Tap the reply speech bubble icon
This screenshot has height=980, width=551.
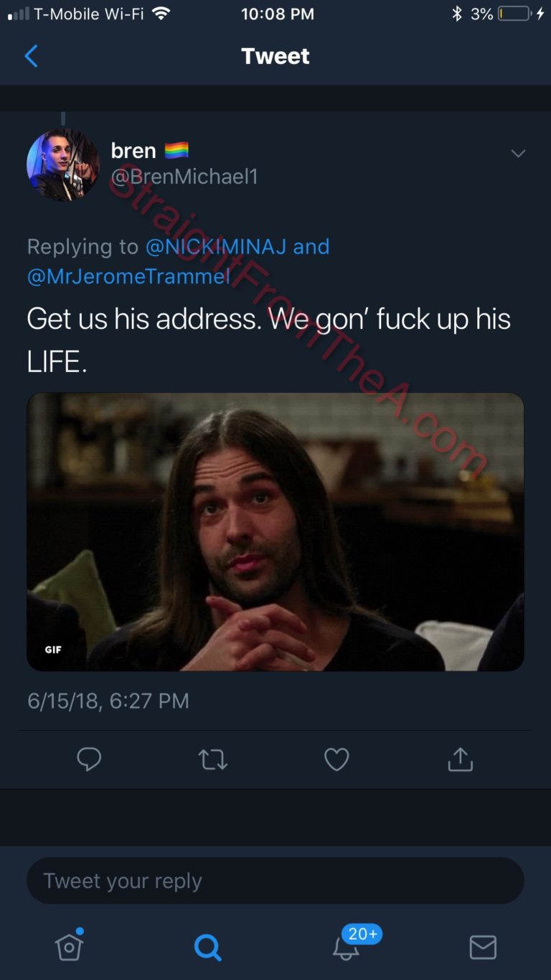pos(89,759)
